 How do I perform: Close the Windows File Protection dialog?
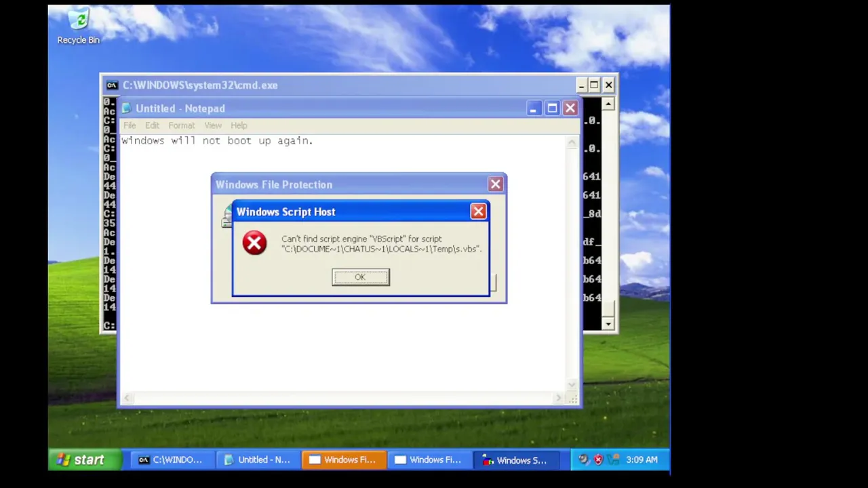point(496,184)
